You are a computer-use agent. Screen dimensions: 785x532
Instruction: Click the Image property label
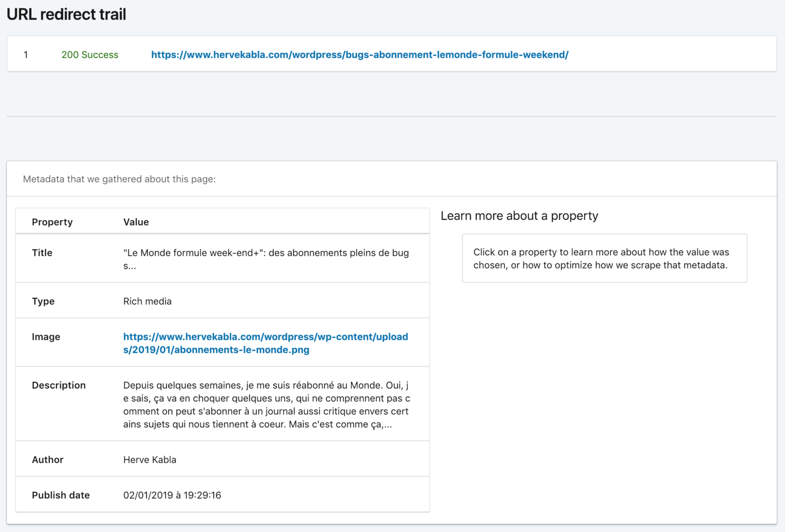(x=46, y=337)
